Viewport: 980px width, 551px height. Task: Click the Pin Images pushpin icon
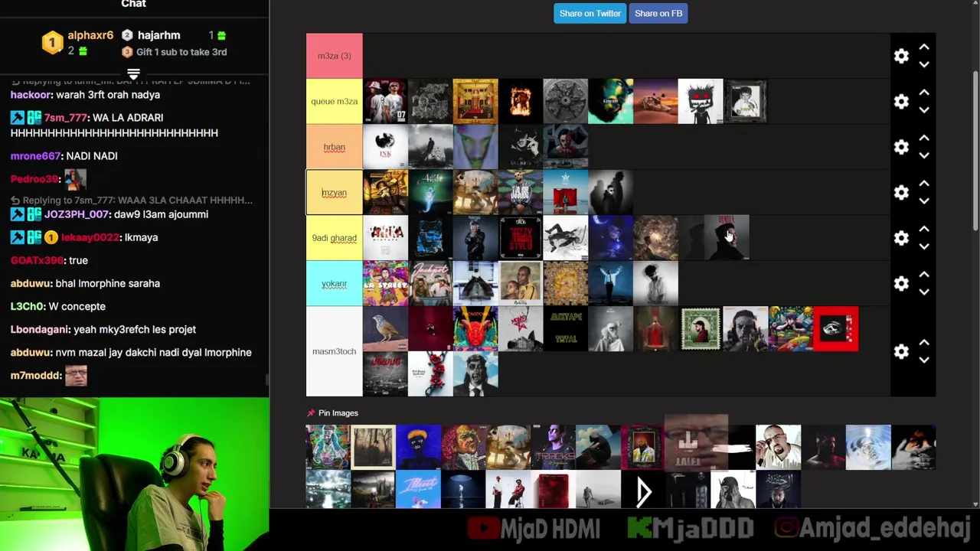311,413
